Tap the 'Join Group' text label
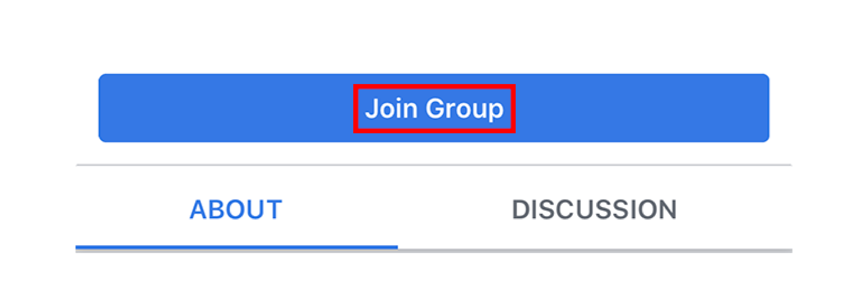Viewport: 868px width, 306px height. pyautogui.click(x=434, y=108)
